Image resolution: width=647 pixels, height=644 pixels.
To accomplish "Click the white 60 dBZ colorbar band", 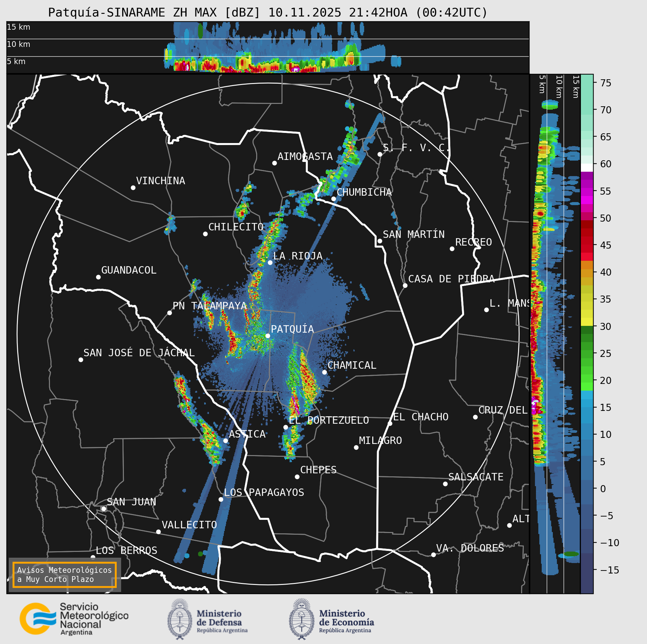I will [x=587, y=168].
